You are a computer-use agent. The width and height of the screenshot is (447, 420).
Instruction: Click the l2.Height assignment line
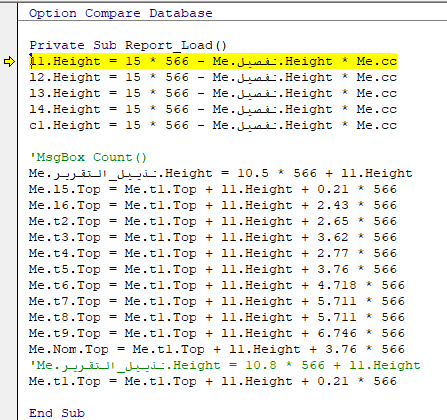coord(213,77)
